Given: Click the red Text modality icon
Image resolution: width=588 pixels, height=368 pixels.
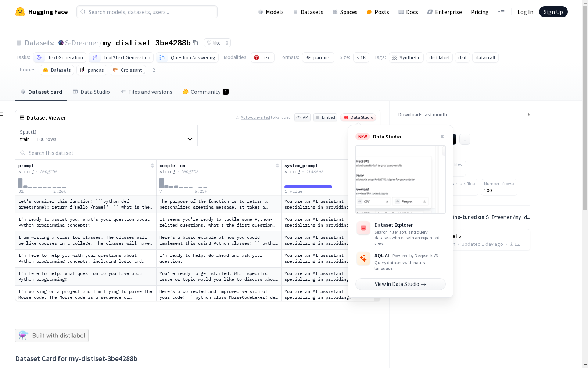Looking at the screenshot, I should pyautogui.click(x=257, y=57).
